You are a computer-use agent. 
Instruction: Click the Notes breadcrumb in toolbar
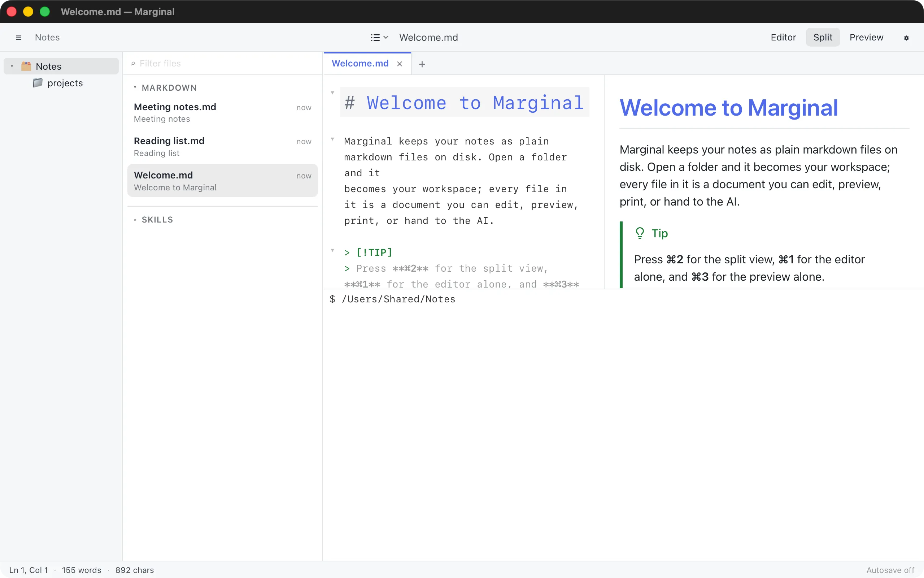click(x=47, y=38)
